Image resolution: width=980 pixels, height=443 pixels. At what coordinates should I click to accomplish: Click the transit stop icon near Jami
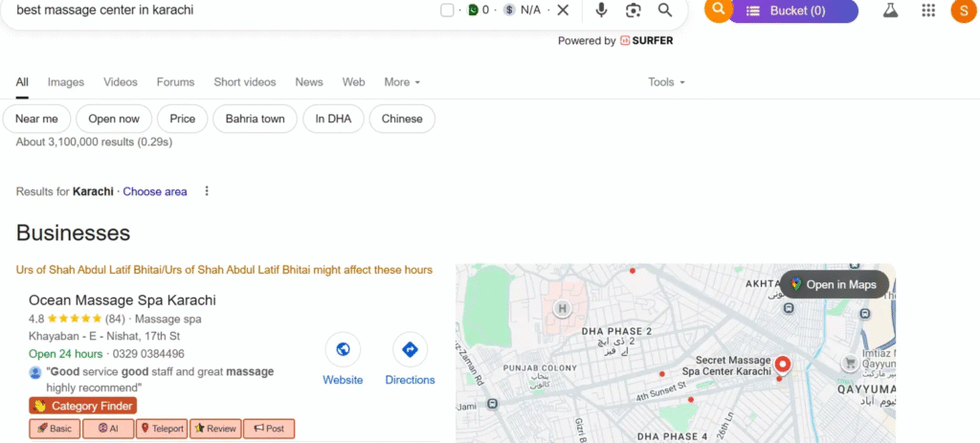pyautogui.click(x=493, y=405)
